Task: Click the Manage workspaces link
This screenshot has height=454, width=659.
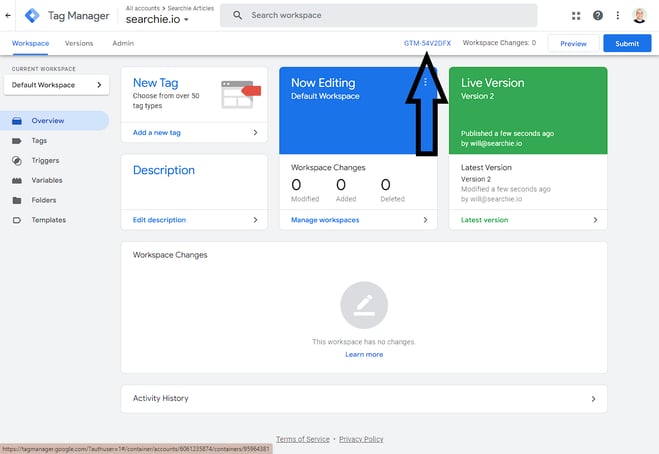Action: pyautogui.click(x=325, y=220)
